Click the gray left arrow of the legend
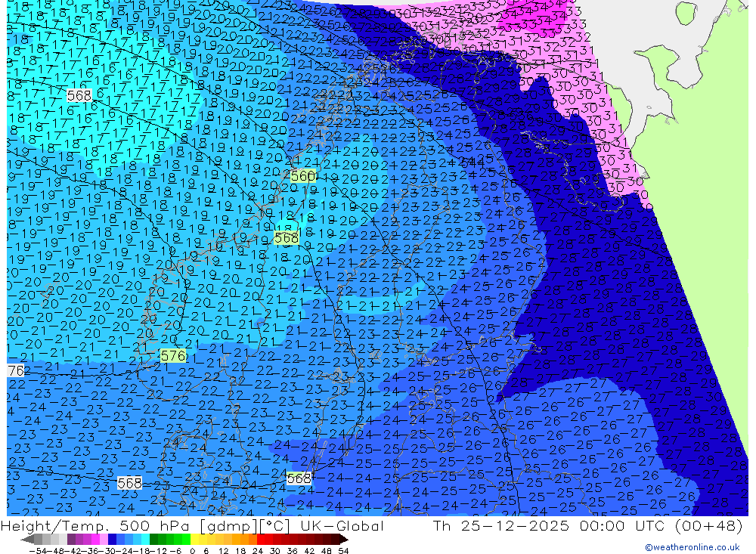The image size is (756, 554). click(27, 539)
